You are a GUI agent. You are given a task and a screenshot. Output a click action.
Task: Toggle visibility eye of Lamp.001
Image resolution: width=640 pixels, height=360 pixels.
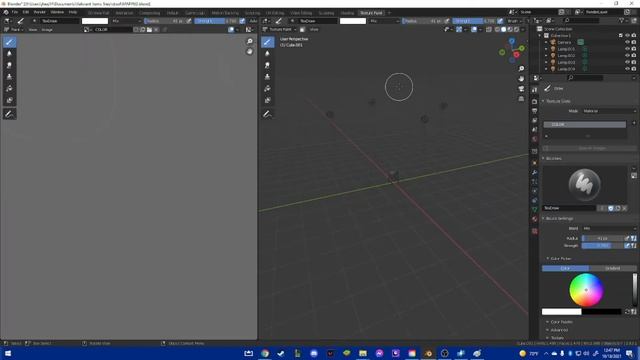[627, 49]
